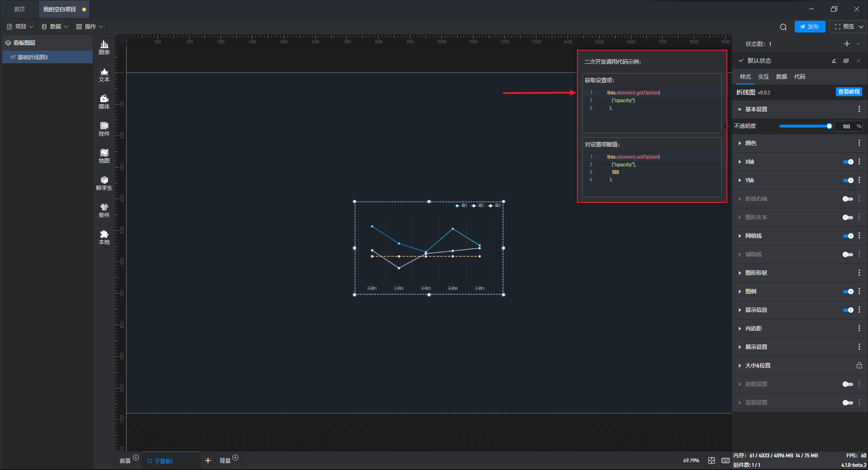Viewport: 868px width, 470px height.
Task: Enable the 图形文本 toggle
Action: pyautogui.click(x=848, y=217)
